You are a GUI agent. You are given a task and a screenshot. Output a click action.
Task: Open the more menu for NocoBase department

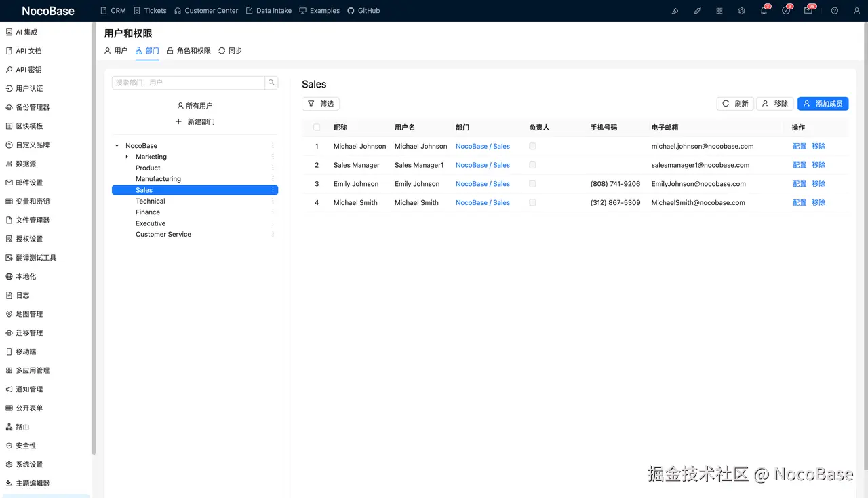tap(273, 146)
